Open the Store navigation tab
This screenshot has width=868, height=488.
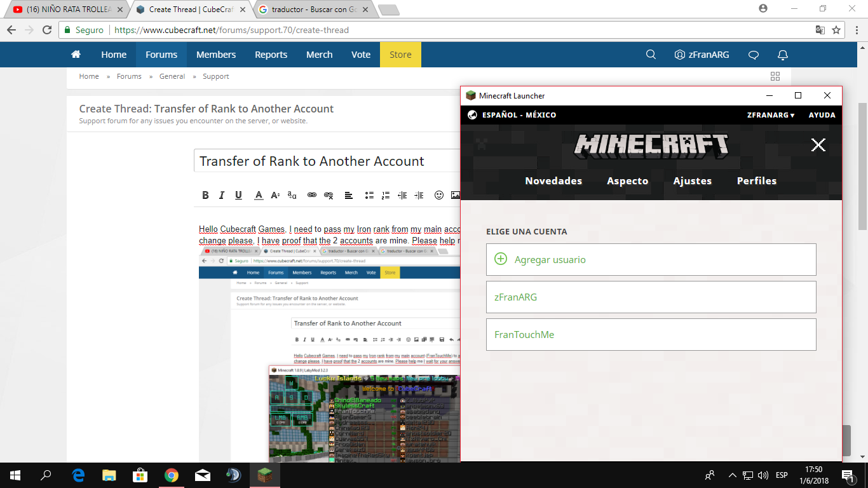tap(400, 55)
